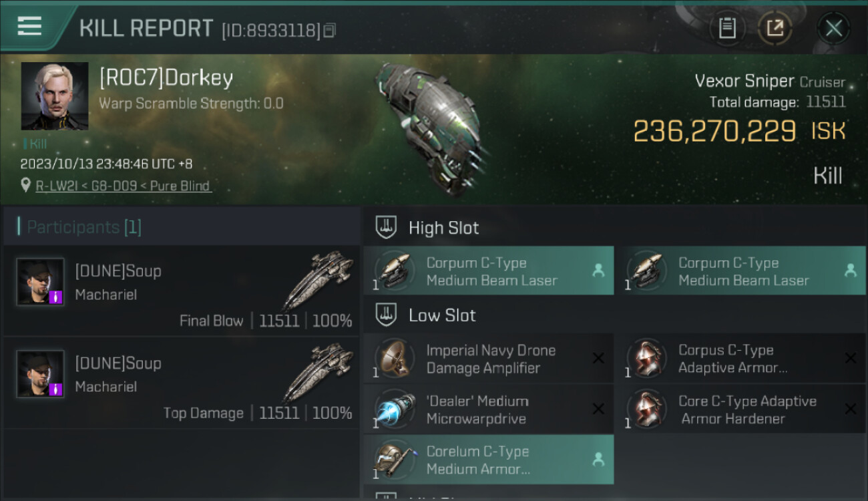Copy the kill report ID
Screen dimensions: 868x501
(x=329, y=30)
